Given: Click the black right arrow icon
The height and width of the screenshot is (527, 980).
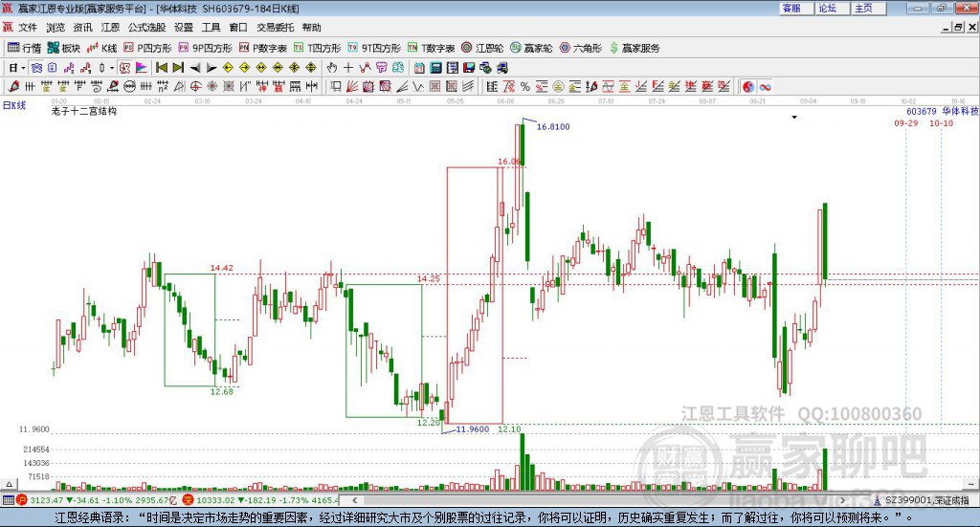Looking at the screenshot, I should point(212,68).
